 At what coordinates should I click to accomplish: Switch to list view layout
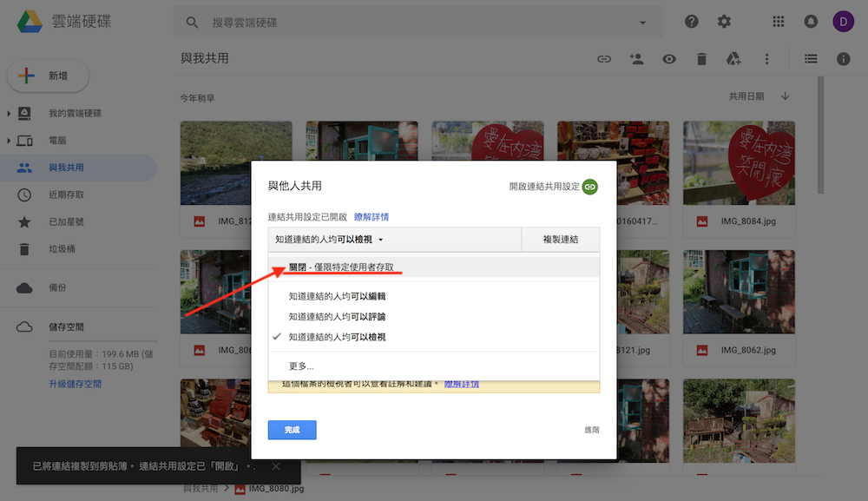point(810,58)
